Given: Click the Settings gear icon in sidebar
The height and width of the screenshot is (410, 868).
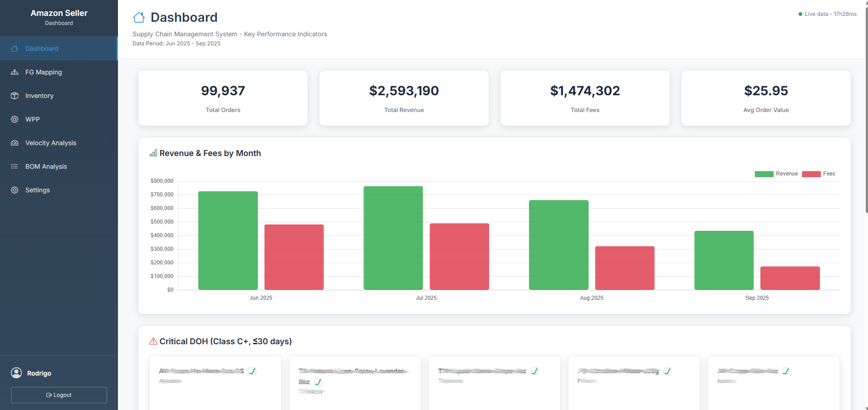Looking at the screenshot, I should tap(14, 190).
